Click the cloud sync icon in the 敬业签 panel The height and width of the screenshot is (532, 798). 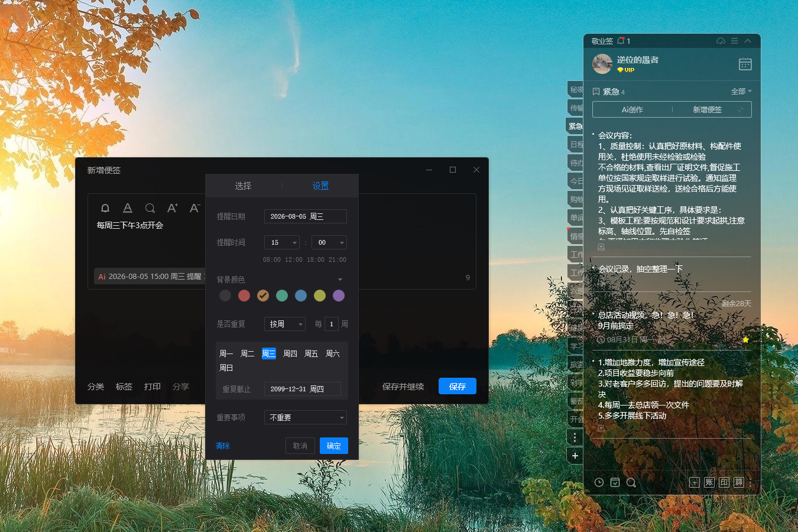coord(721,41)
